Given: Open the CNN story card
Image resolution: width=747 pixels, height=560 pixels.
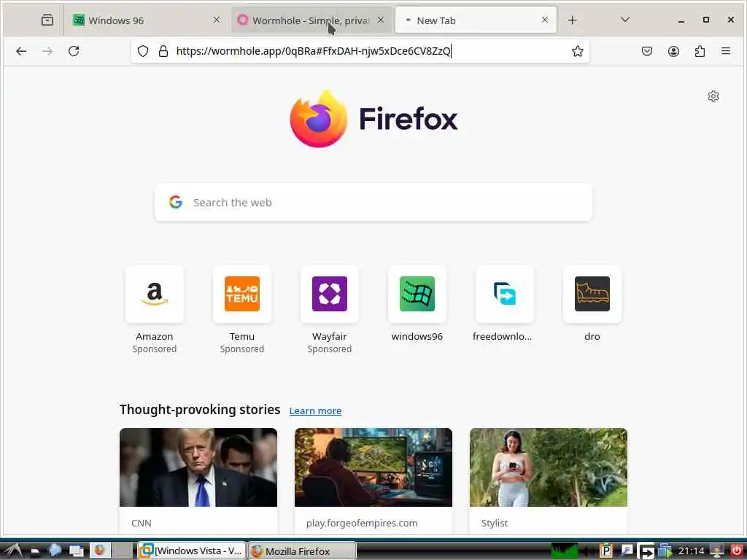Looking at the screenshot, I should pyautogui.click(x=198, y=480).
